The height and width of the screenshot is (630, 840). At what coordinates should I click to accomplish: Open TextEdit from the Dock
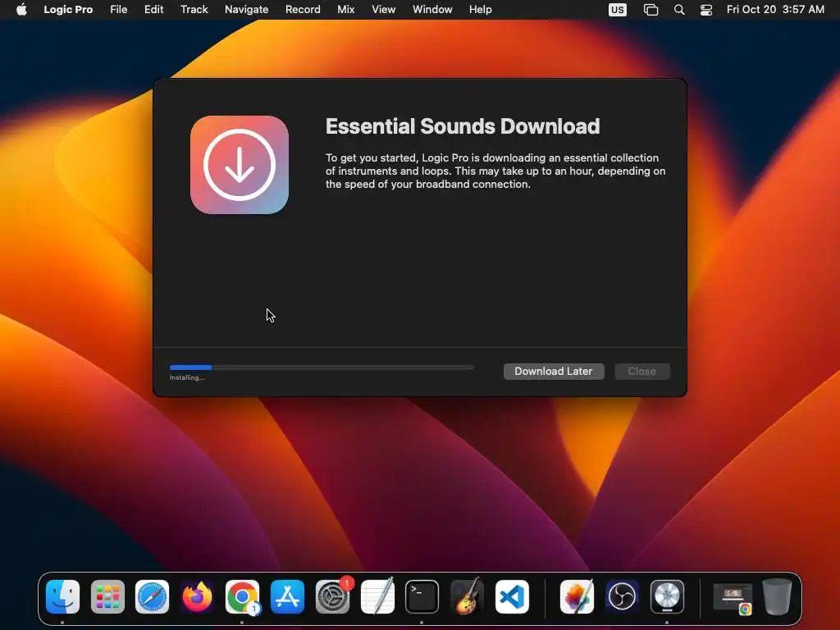pos(377,596)
